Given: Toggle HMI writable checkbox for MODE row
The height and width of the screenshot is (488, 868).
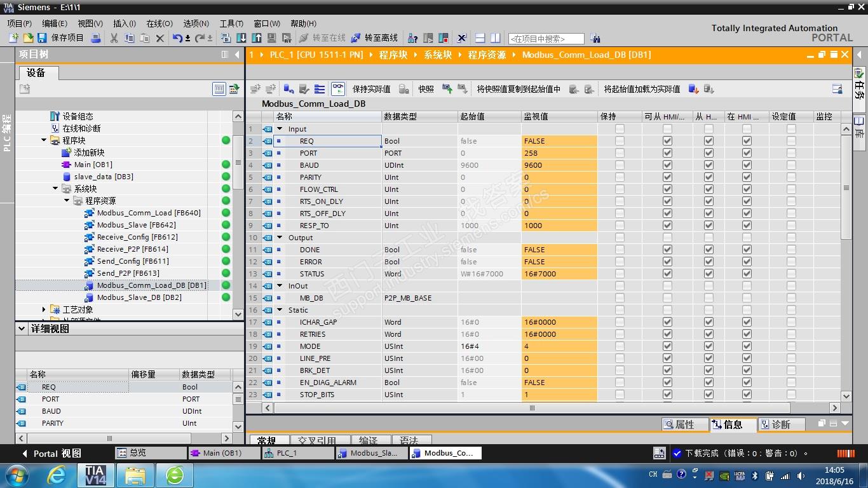Looking at the screenshot, I should [x=709, y=346].
